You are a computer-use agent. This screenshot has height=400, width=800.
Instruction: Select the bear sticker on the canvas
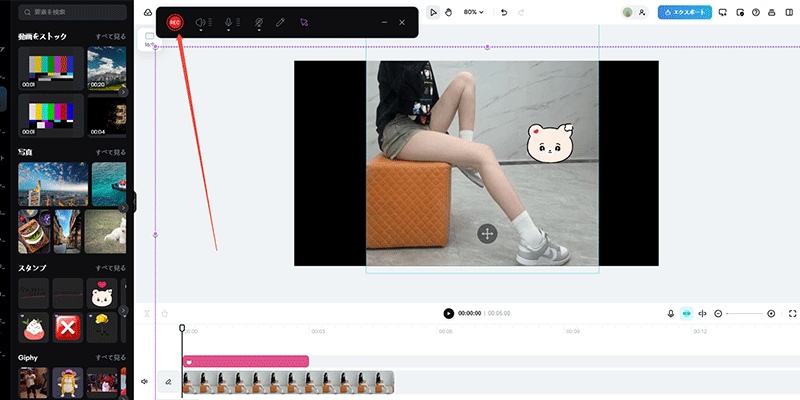[550, 143]
